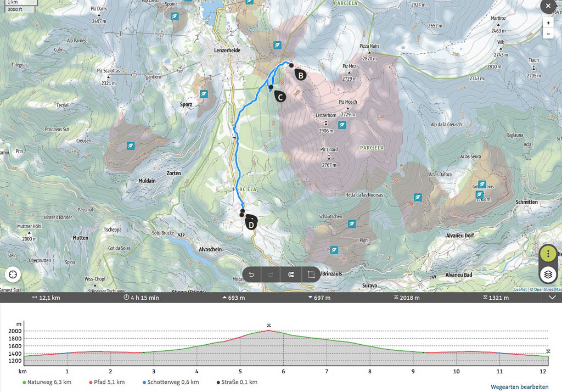Image resolution: width=562 pixels, height=392 pixels.
Task: Open the map layers stack button
Action: pos(548,275)
